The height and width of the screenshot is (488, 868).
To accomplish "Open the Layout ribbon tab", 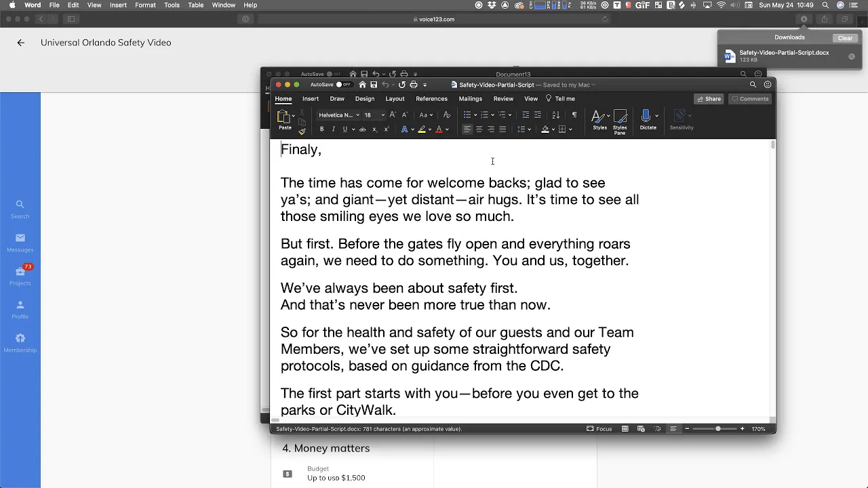I will pyautogui.click(x=395, y=99).
